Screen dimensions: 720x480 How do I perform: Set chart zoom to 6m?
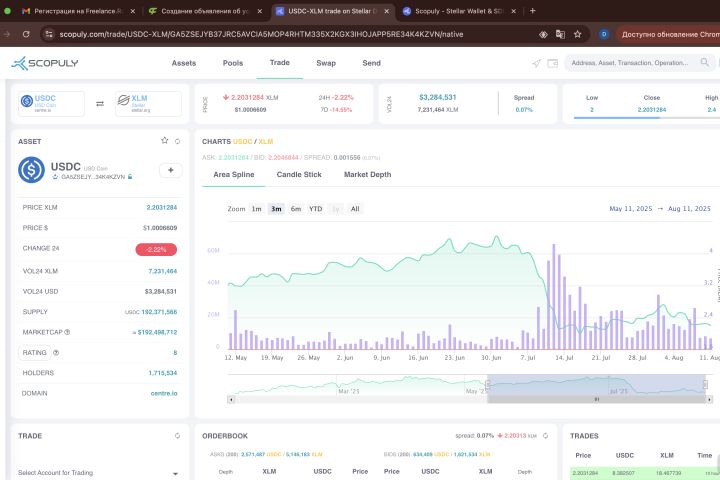point(296,209)
